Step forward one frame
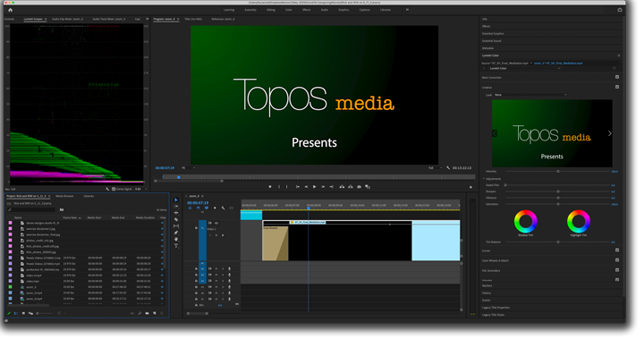 tap(323, 187)
